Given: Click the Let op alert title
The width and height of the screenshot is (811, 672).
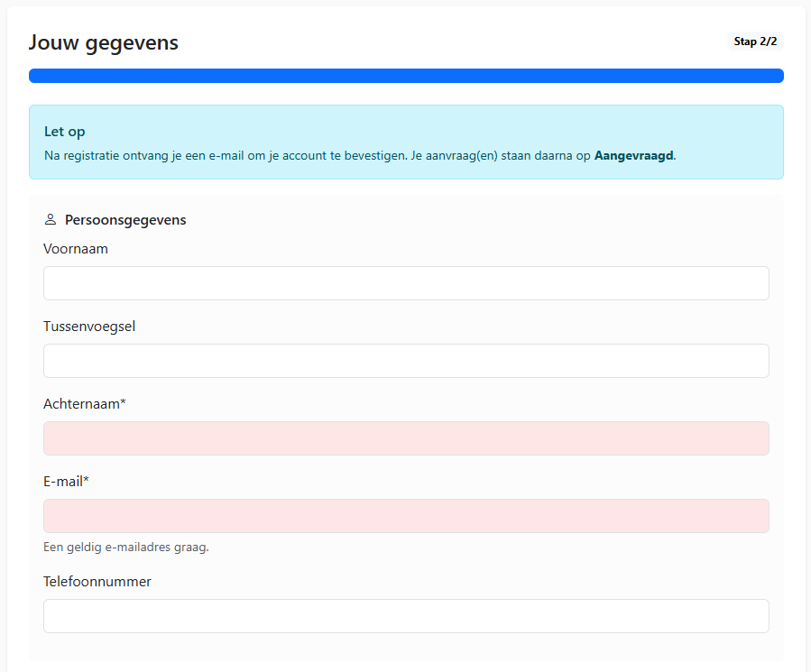Looking at the screenshot, I should [x=65, y=132].
